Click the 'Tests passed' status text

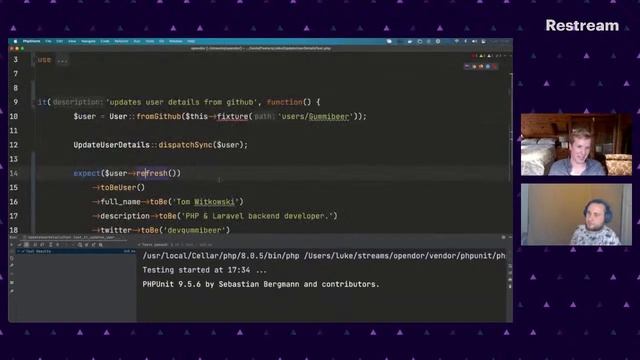(x=154, y=245)
